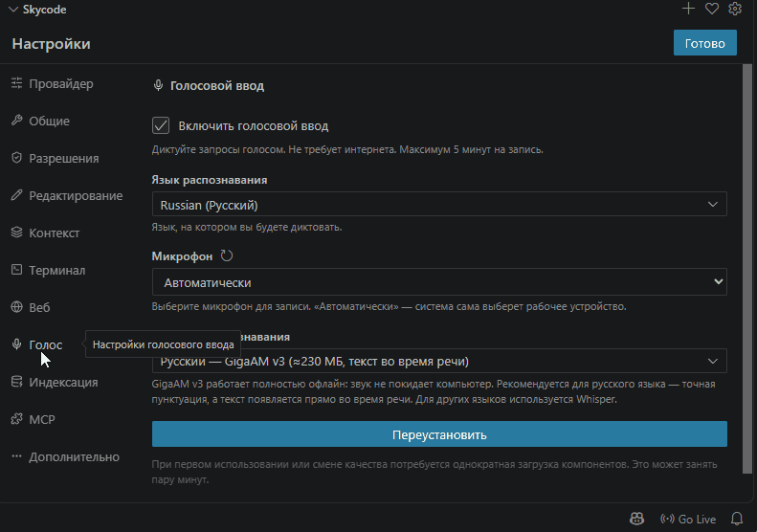Click the Микрофон label text
Viewport: 757px width, 532px height.
coord(182,256)
